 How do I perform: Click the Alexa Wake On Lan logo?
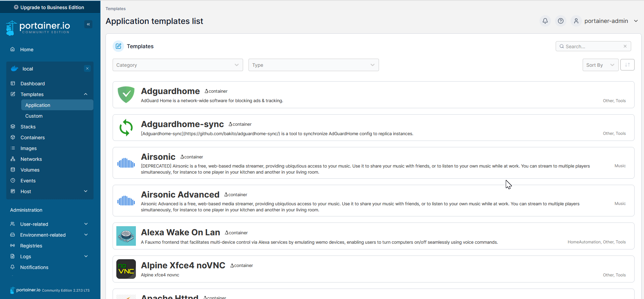coord(126,236)
